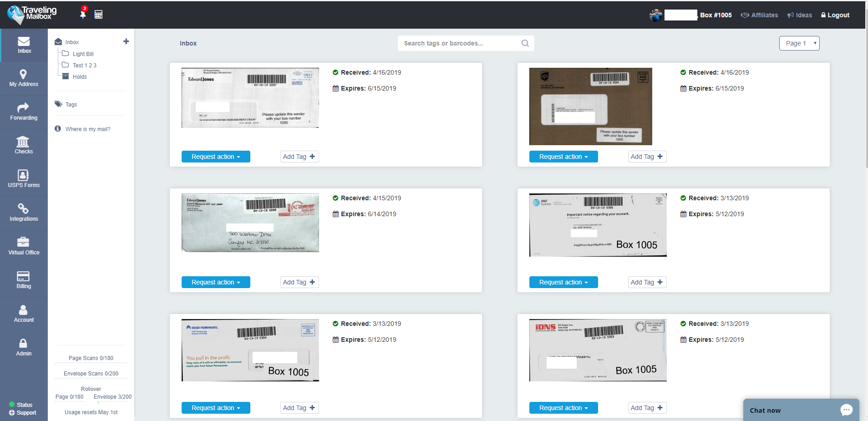
Task: Open USPS Forms section
Action: coord(24,179)
